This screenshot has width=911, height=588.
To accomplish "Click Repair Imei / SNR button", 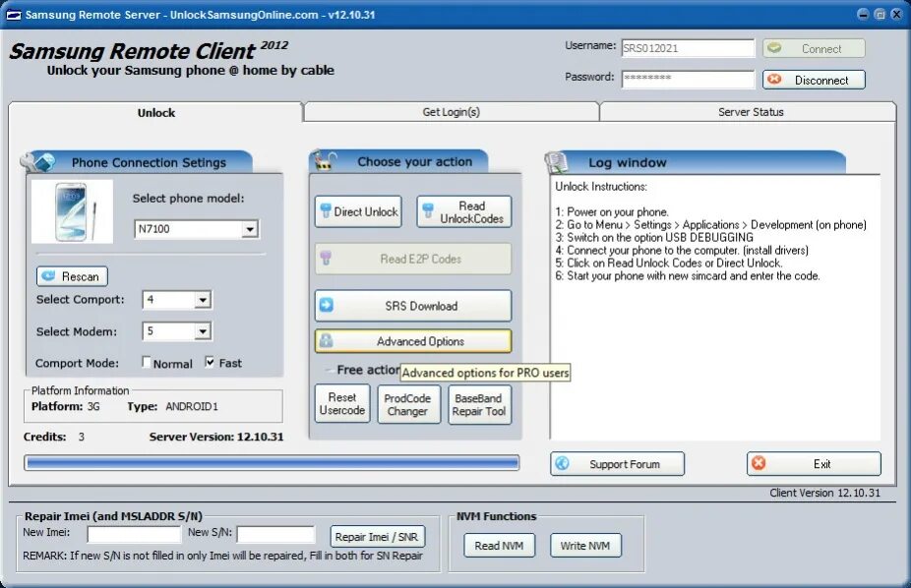I will point(377,537).
